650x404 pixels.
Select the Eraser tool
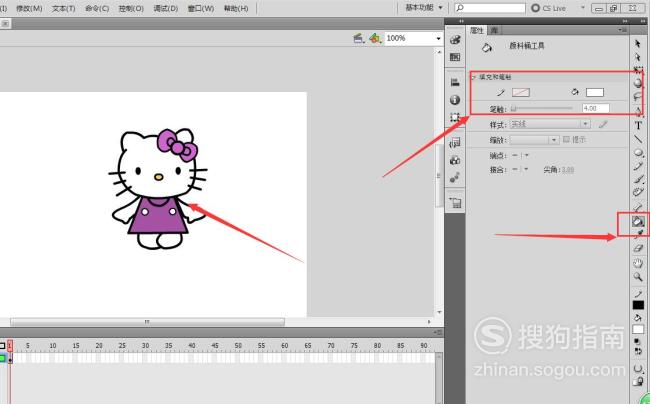coord(638,249)
